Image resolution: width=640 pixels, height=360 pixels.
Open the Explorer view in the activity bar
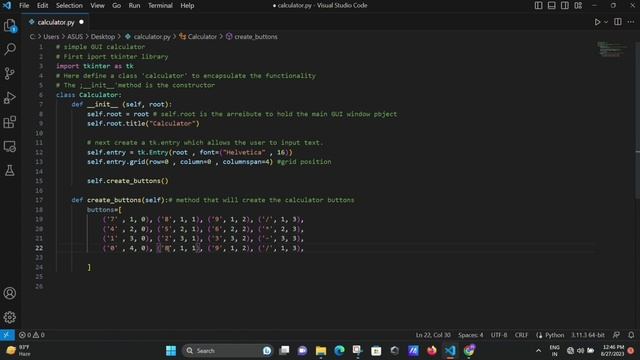click(x=10, y=26)
